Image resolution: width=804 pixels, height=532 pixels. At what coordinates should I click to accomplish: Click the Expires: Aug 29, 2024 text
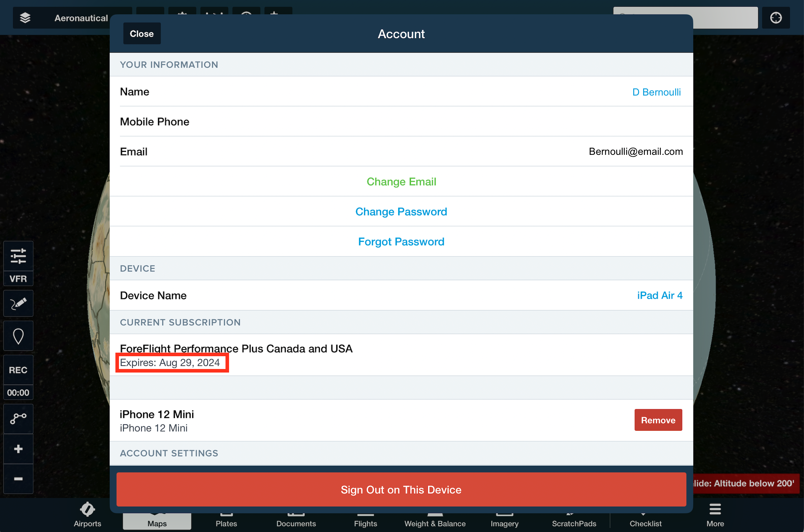tap(170, 363)
